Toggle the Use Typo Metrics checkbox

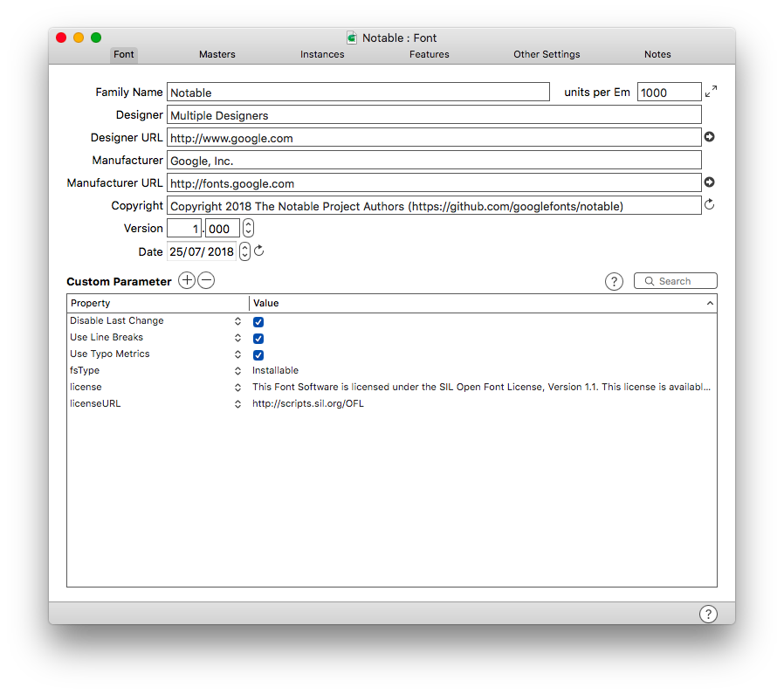pyautogui.click(x=258, y=355)
